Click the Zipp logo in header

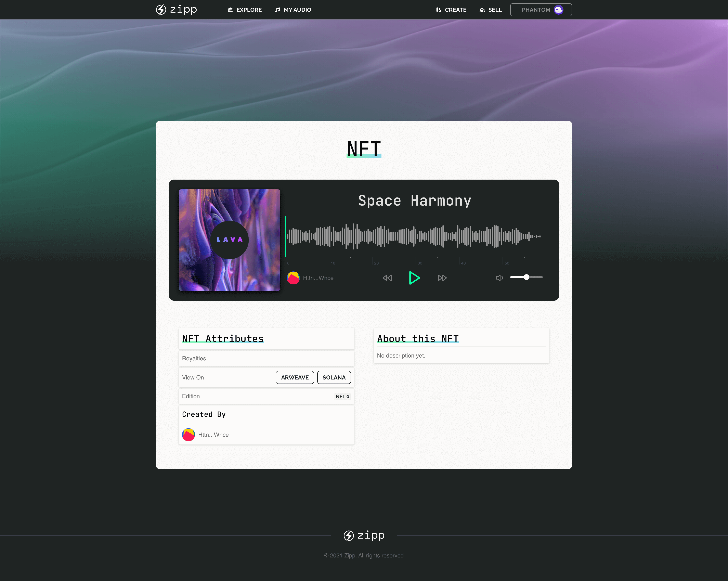(x=176, y=10)
